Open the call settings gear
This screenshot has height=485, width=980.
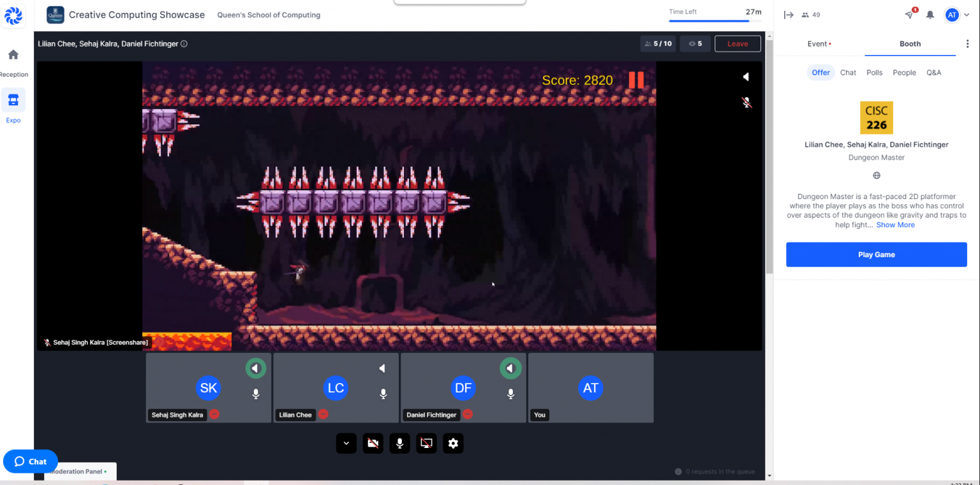(453, 444)
